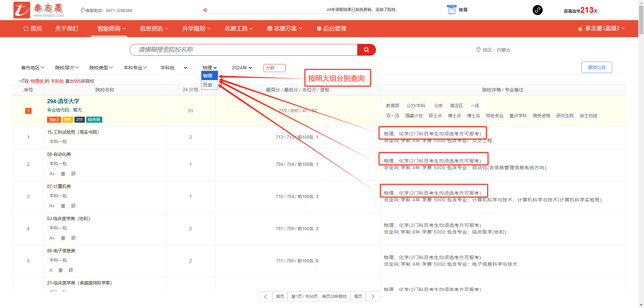Go to previous page arrow
This screenshot has width=644, height=308.
click(265, 297)
